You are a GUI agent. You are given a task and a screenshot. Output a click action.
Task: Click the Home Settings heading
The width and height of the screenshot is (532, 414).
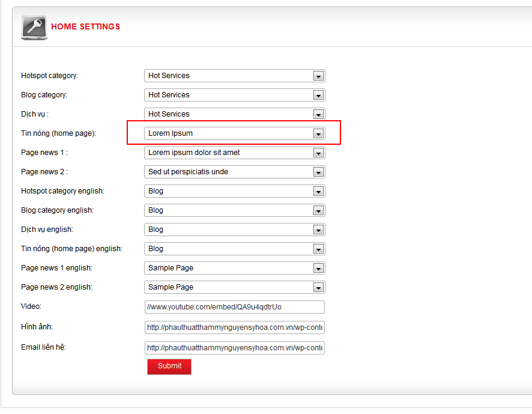85,26
